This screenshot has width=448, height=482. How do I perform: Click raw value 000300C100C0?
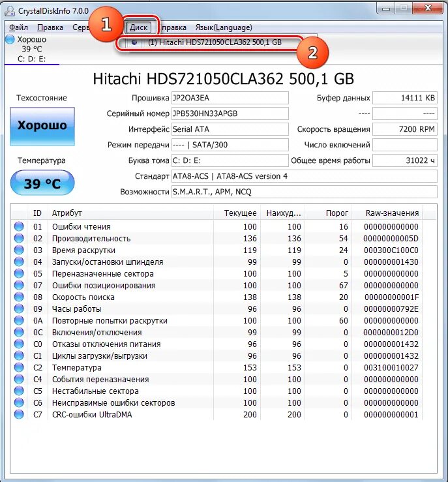click(x=391, y=250)
